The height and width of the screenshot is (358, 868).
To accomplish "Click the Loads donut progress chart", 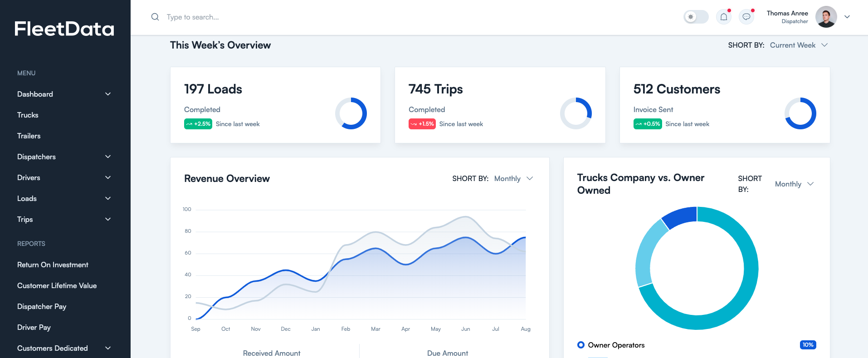I will [x=351, y=113].
